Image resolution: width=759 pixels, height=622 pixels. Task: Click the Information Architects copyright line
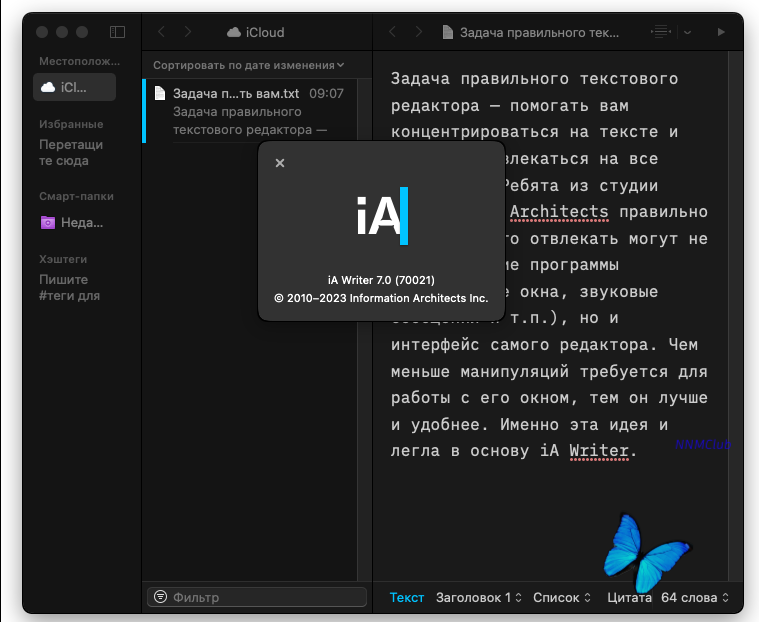tap(381, 298)
